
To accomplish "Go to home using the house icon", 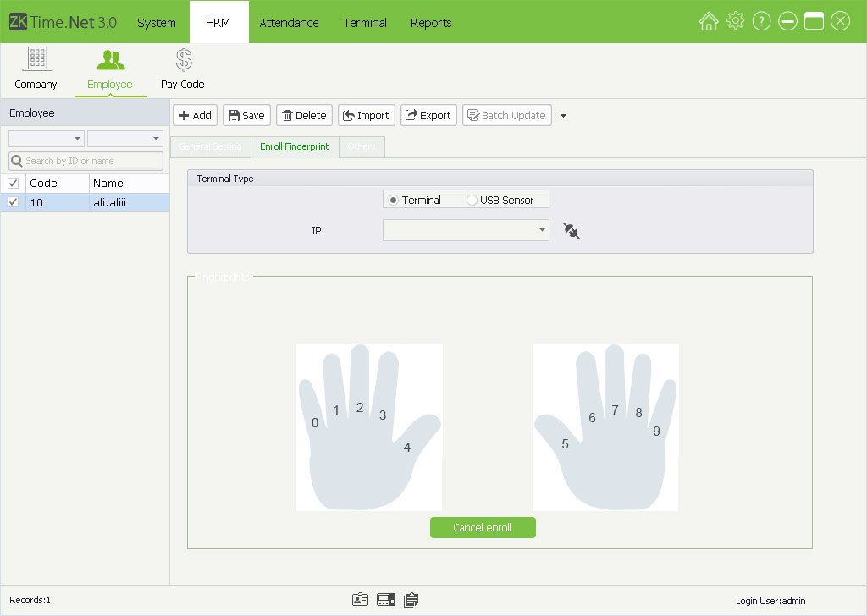I will [709, 22].
